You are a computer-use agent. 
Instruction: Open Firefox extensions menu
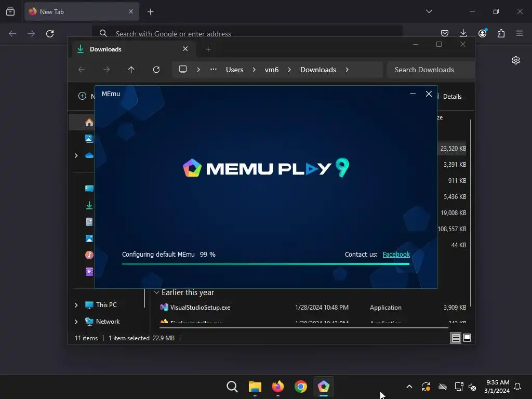[x=501, y=33]
